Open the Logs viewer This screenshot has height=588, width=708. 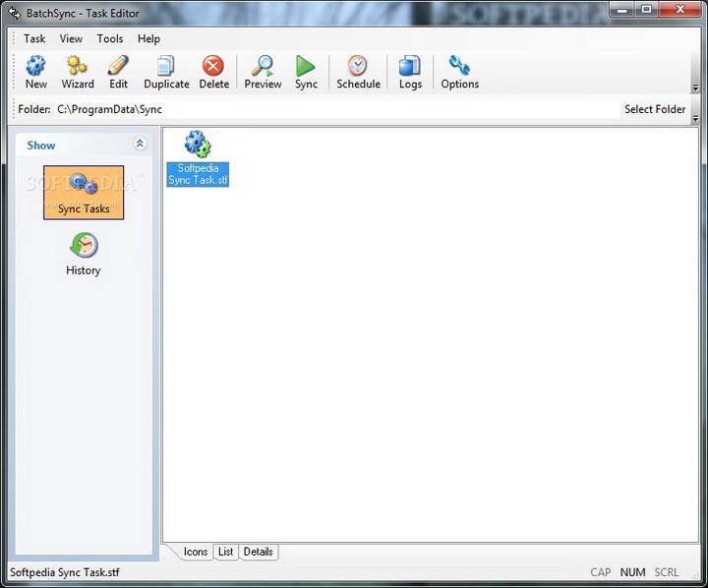410,72
